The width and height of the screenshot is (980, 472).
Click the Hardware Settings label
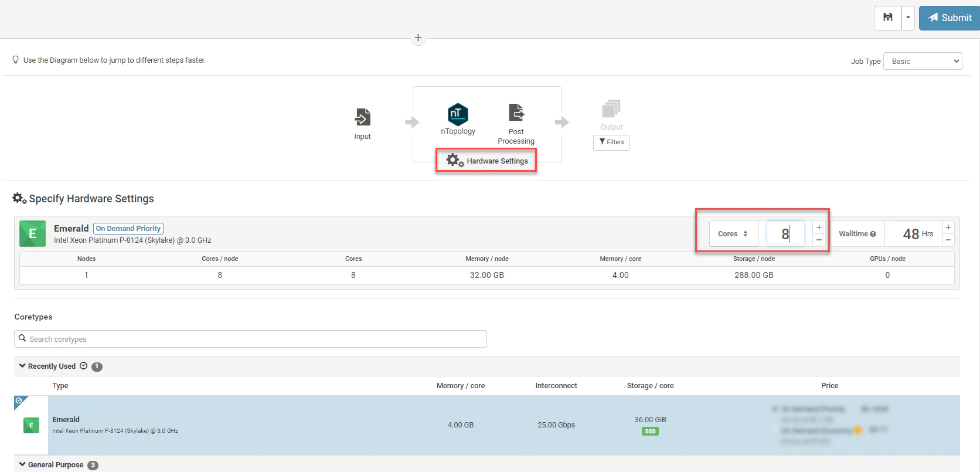(497, 161)
